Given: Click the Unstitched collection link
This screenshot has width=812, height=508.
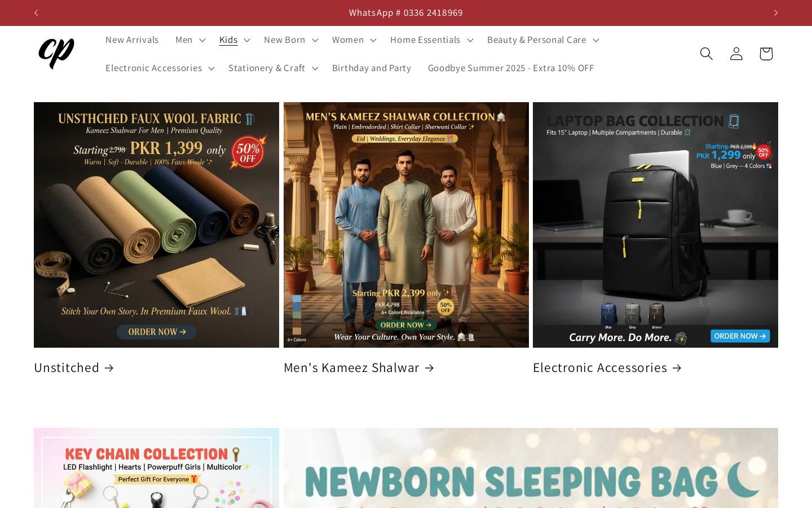Looking at the screenshot, I should click(x=74, y=367).
